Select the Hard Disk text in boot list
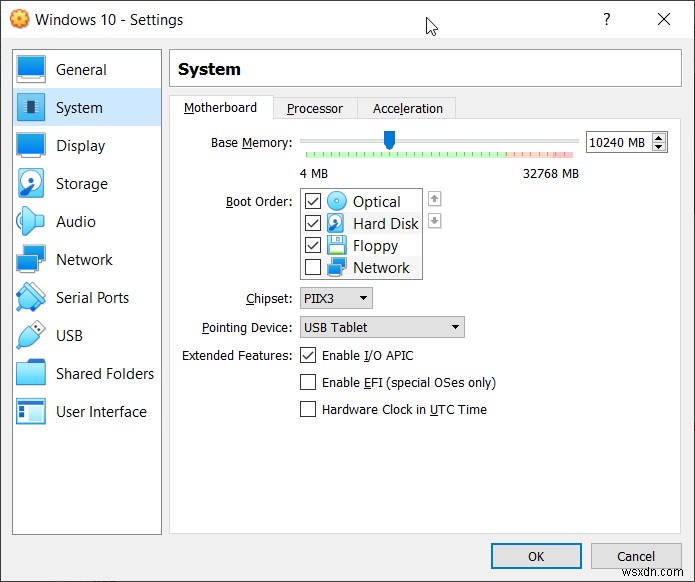The width and height of the screenshot is (695, 582). pyautogui.click(x=386, y=224)
